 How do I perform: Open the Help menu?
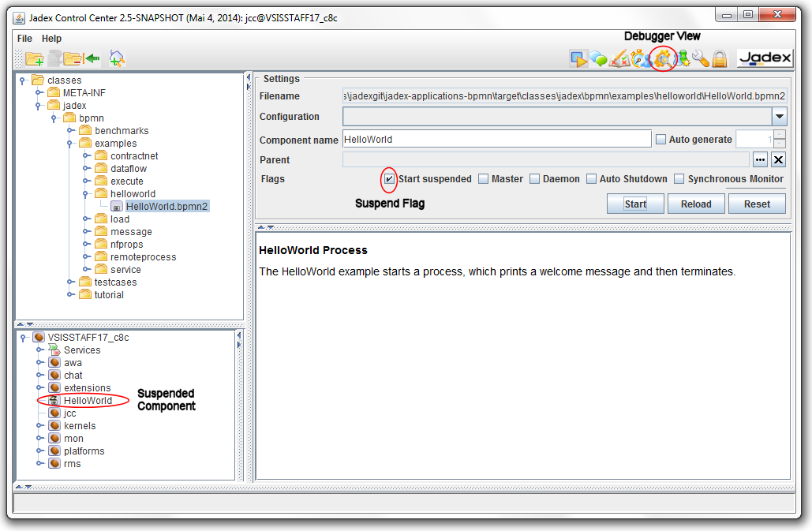[51, 38]
